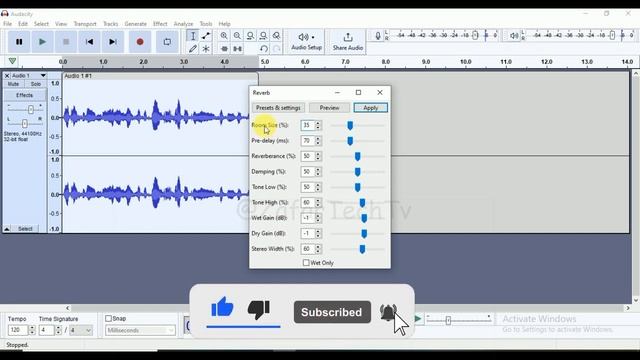Click the Stop transport button
This screenshot has height=360, width=640.
coord(66,42)
